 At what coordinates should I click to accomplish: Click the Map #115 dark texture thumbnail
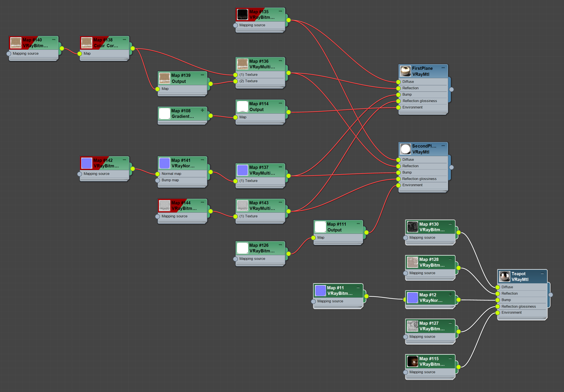tap(413, 361)
